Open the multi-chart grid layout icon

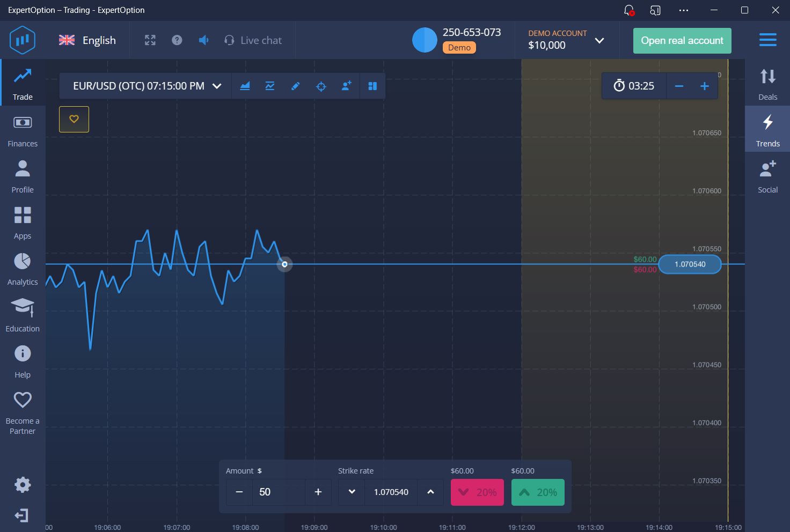pyautogui.click(x=372, y=86)
